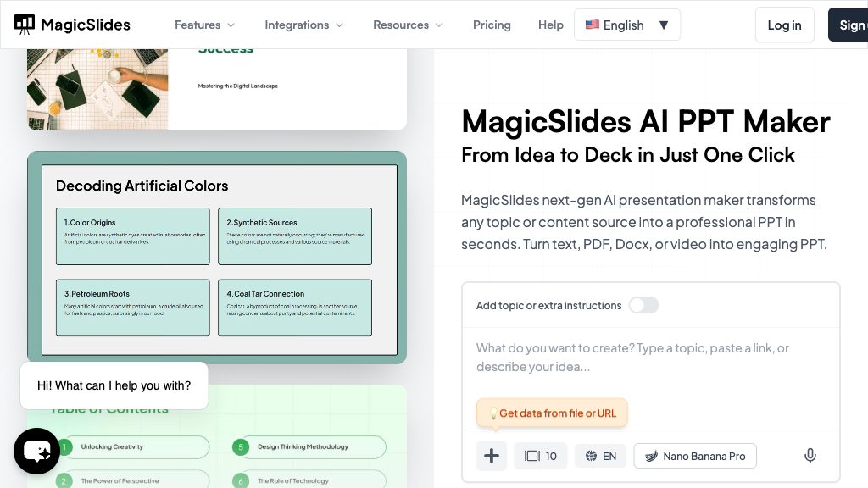Expand the Resources dropdown menu
Image resolution: width=868 pixels, height=488 pixels.
408,25
